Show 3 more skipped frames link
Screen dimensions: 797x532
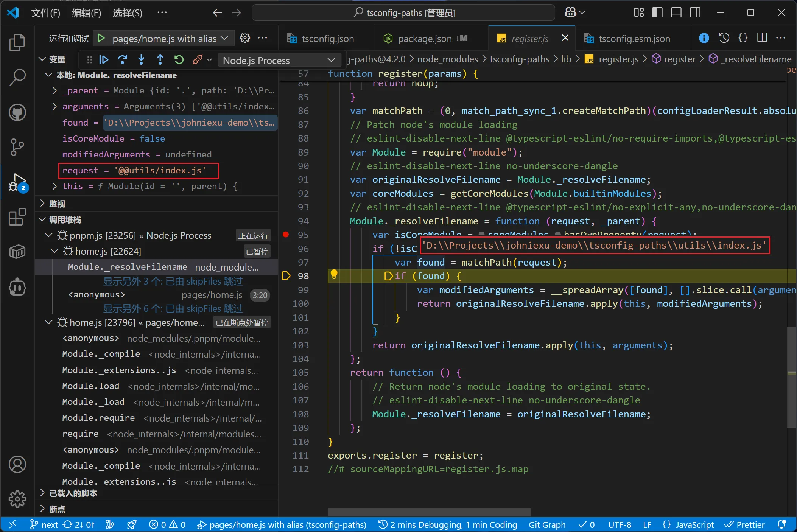(x=173, y=281)
